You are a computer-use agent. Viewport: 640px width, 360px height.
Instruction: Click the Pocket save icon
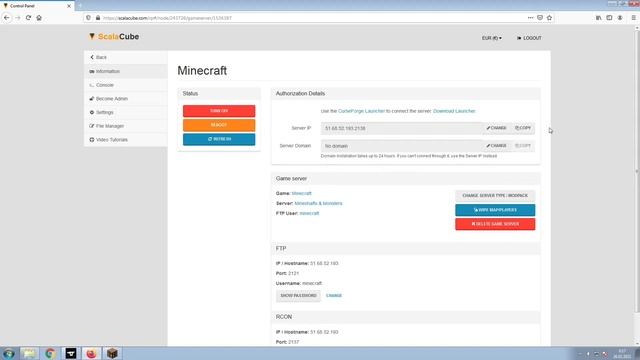pyautogui.click(x=540, y=18)
